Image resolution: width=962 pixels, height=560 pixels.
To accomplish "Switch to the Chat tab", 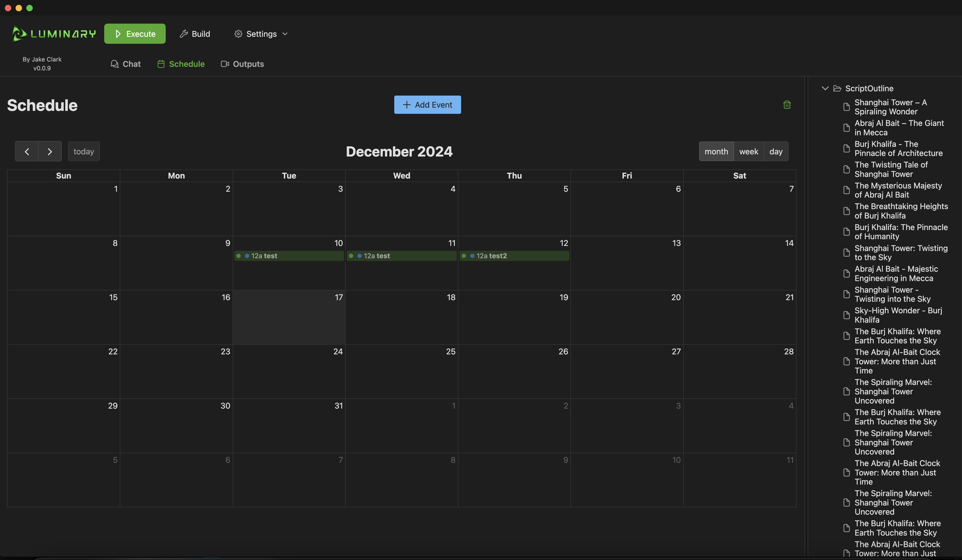I will (x=126, y=64).
